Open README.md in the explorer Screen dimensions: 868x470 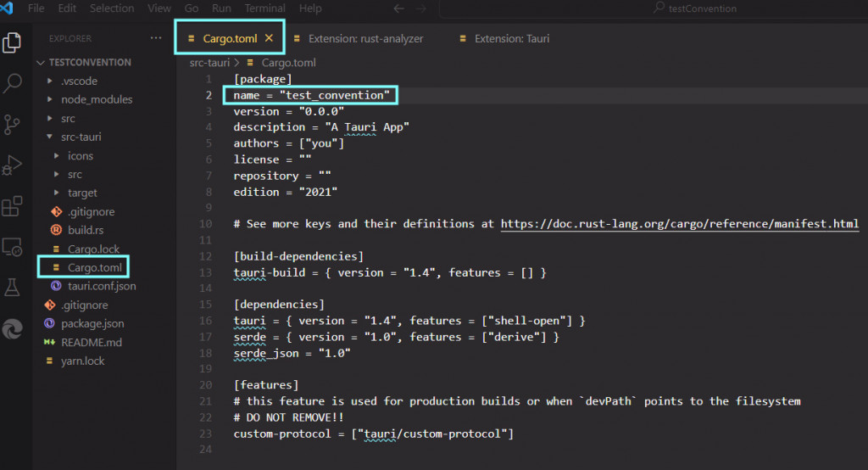pyautogui.click(x=92, y=342)
